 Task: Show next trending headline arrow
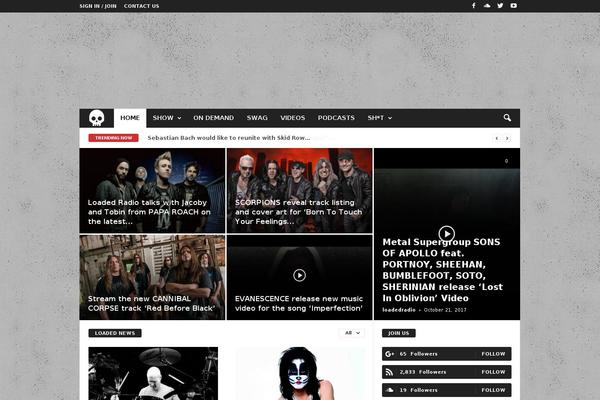coord(507,138)
